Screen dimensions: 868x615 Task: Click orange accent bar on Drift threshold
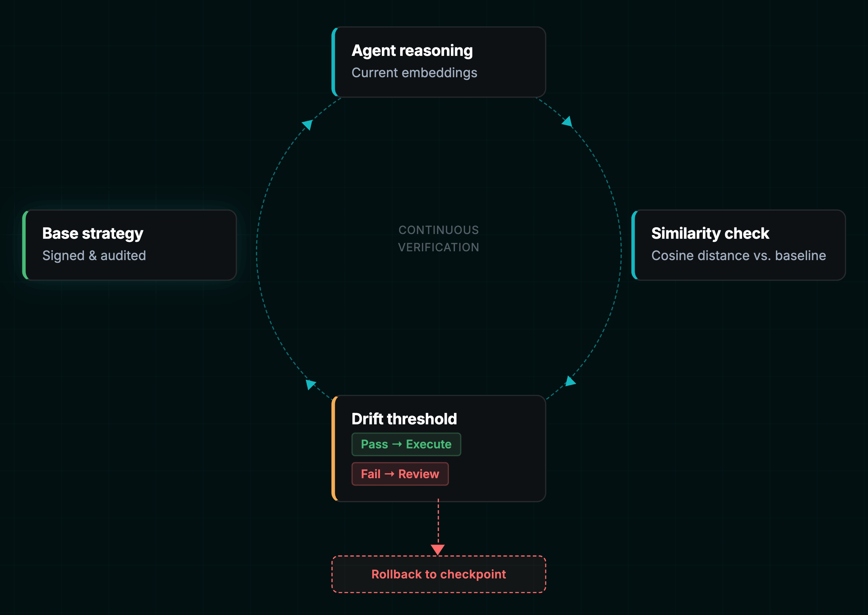click(x=334, y=448)
